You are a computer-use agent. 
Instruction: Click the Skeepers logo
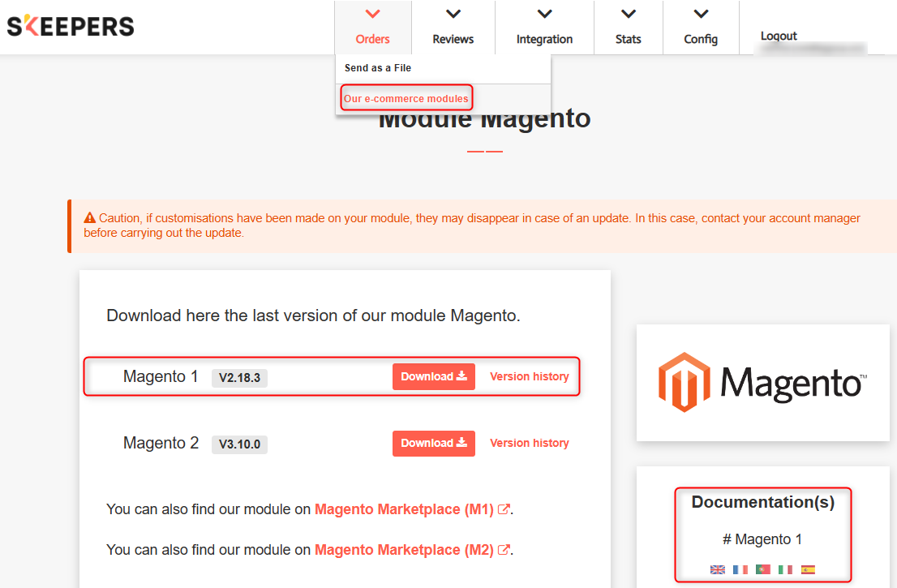[x=71, y=26]
